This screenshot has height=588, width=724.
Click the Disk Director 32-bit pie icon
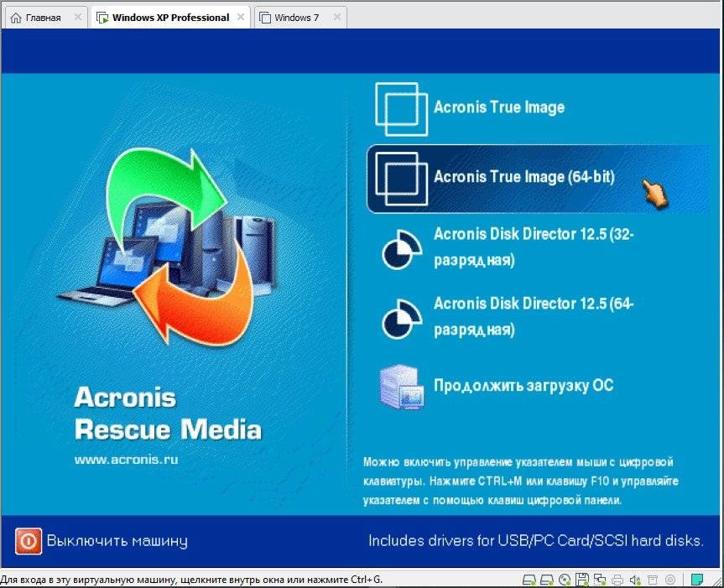[x=402, y=249]
